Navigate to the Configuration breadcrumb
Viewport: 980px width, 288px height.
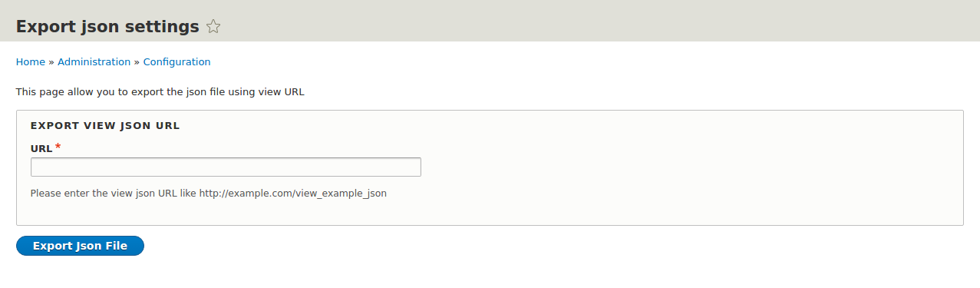point(177,62)
